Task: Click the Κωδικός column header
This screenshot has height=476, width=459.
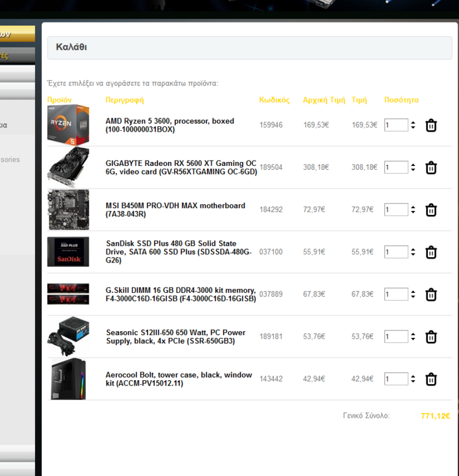Action: click(x=274, y=100)
